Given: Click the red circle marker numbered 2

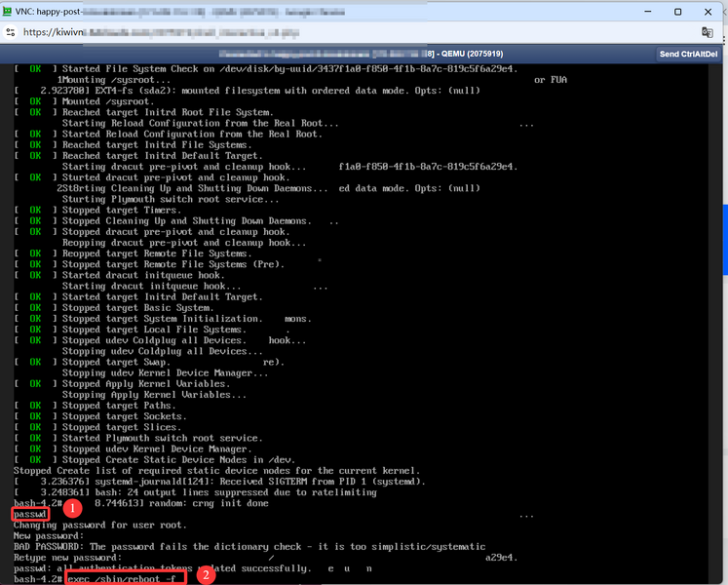Looking at the screenshot, I should tap(206, 575).
